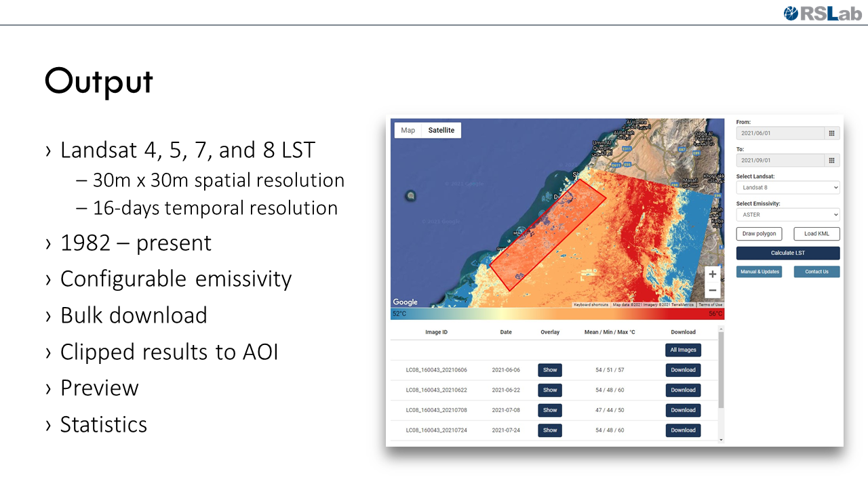Click the temperature color scale bar
Screen dimensions: 868x488
[557, 314]
